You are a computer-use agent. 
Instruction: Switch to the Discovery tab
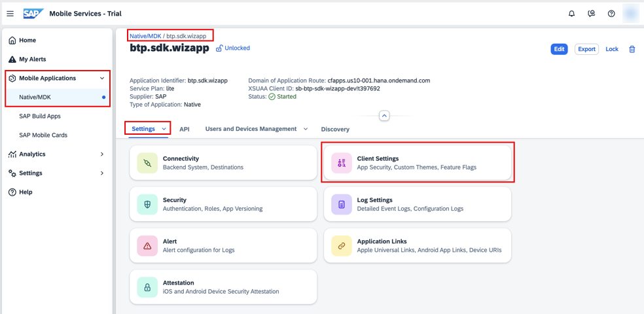click(x=335, y=129)
